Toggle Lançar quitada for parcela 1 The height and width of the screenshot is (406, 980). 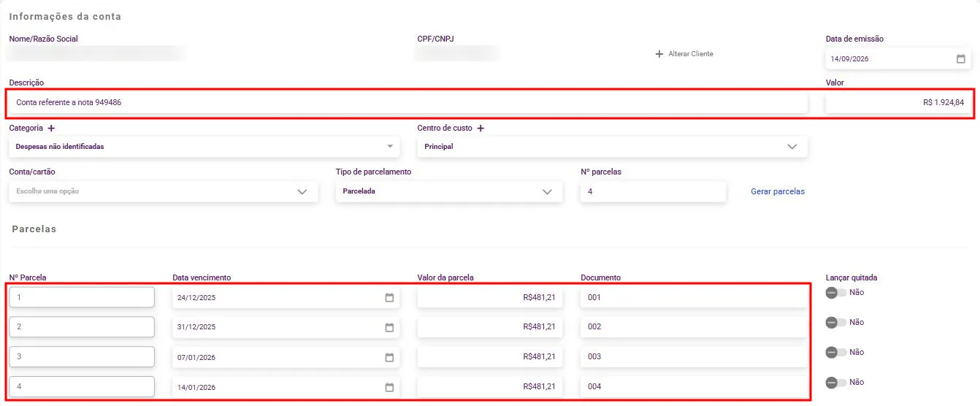pos(835,292)
